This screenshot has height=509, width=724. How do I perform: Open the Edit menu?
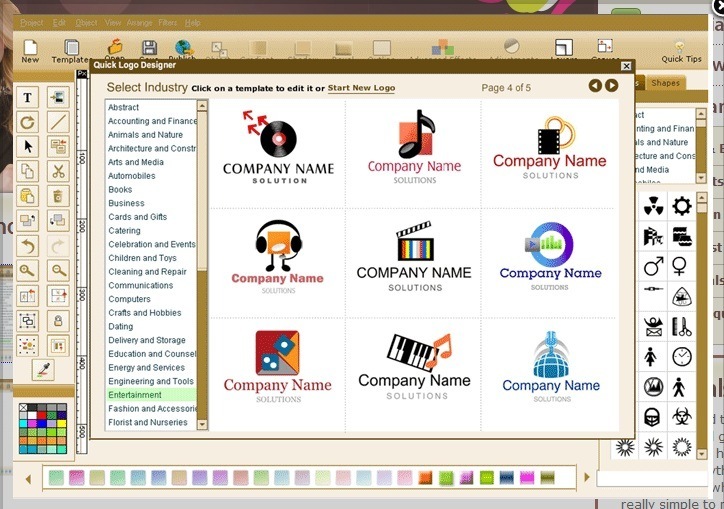click(x=59, y=23)
